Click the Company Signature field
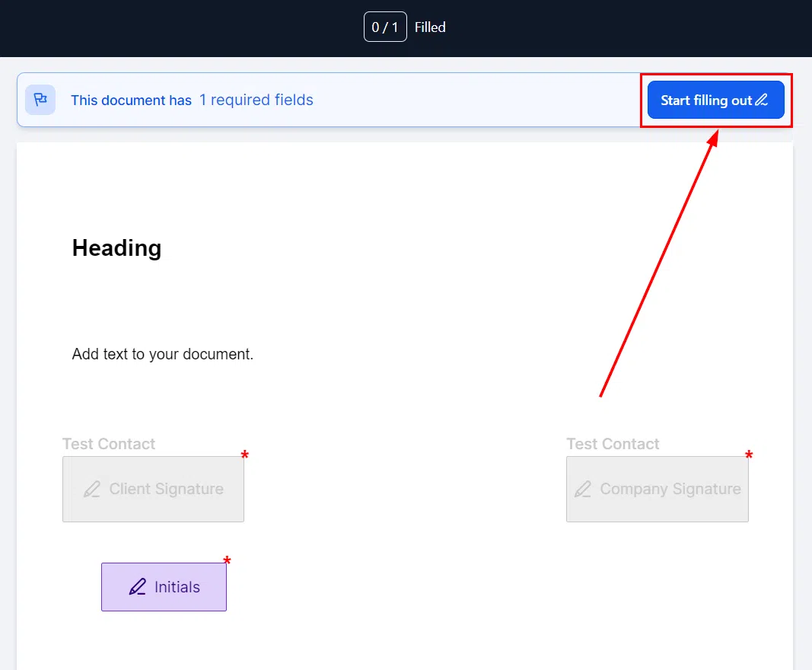The width and height of the screenshot is (812, 670). tap(658, 489)
